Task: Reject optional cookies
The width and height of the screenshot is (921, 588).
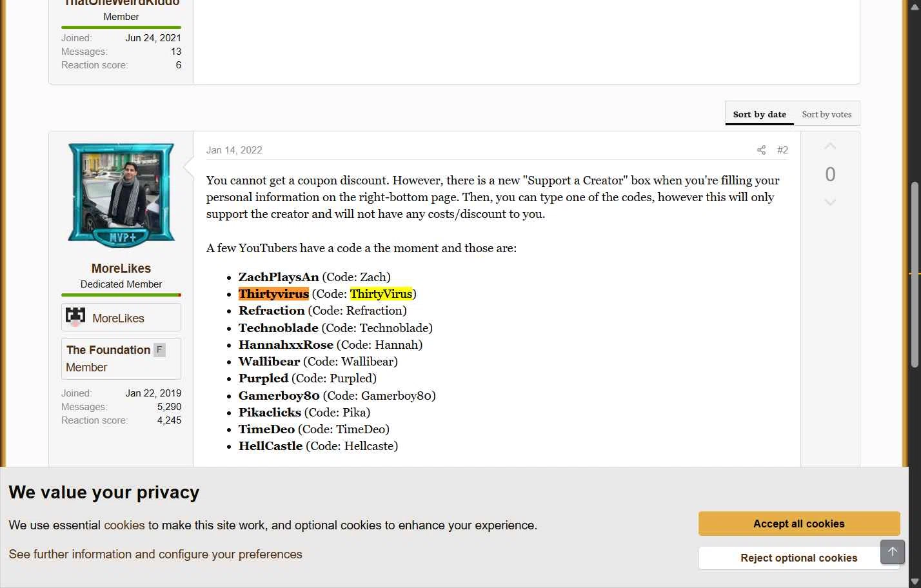Action: click(x=799, y=558)
